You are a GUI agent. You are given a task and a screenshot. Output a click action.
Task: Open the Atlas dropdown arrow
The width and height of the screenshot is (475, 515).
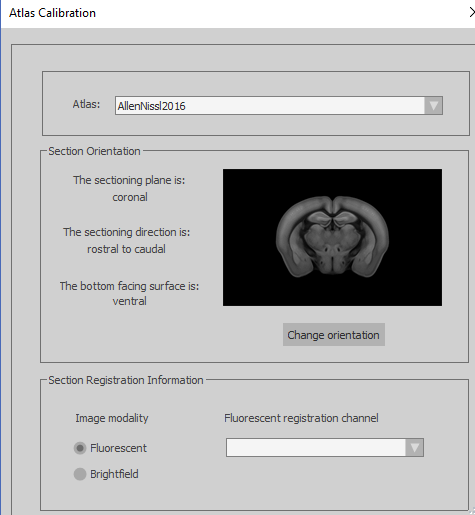tap(433, 106)
